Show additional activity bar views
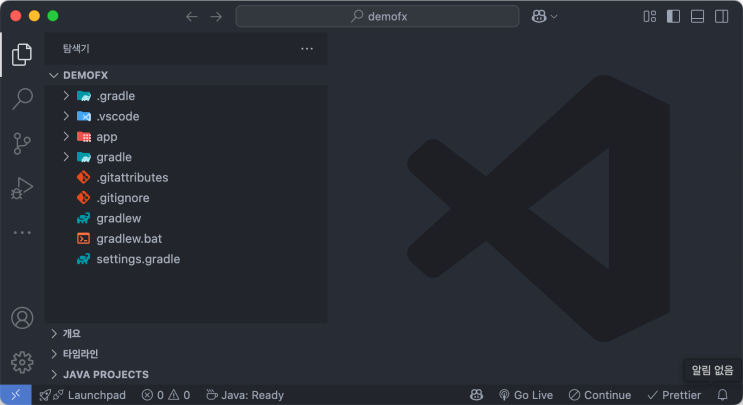The image size is (743, 405). click(x=22, y=233)
